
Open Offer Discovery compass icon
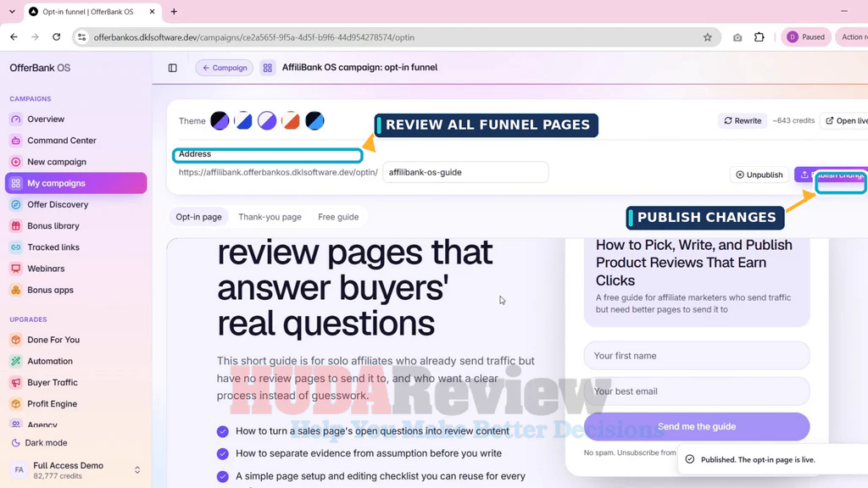[x=16, y=205]
